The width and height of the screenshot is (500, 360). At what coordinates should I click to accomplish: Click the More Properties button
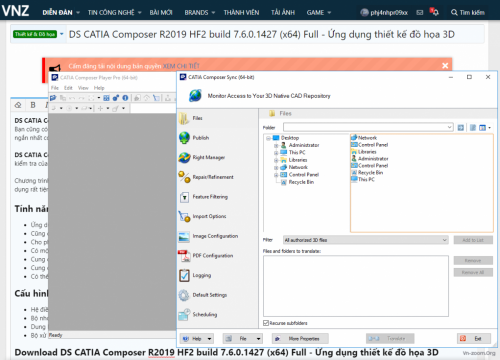(300, 339)
